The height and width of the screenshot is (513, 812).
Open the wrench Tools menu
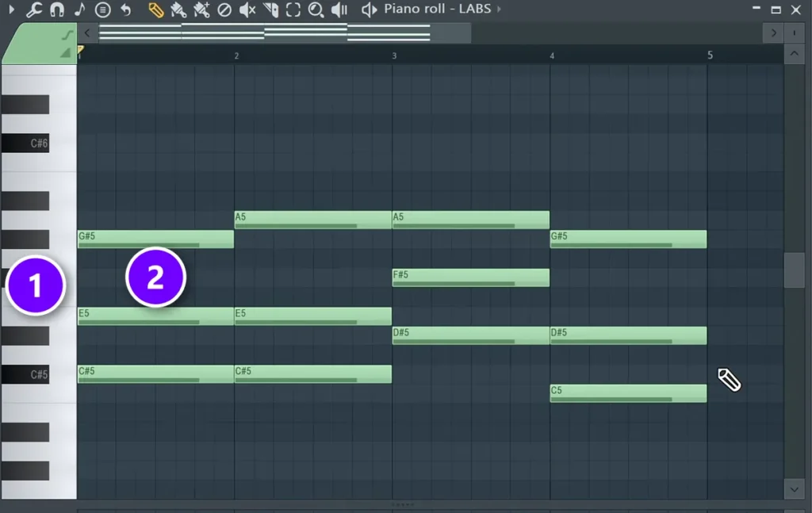(34, 10)
